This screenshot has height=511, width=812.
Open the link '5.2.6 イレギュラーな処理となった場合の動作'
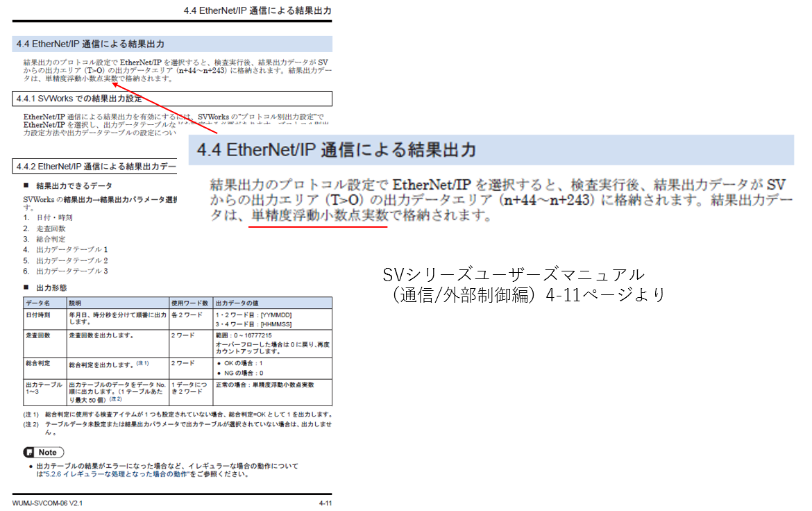(116, 474)
